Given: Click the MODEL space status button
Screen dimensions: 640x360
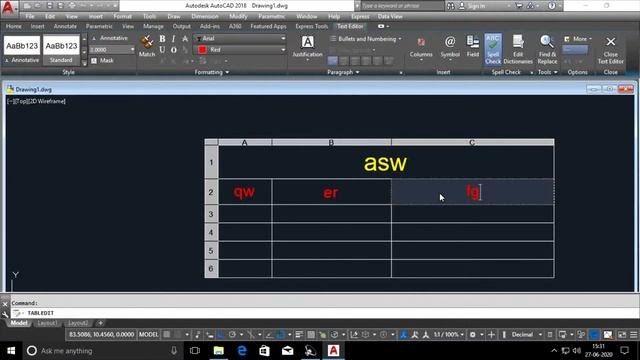Looking at the screenshot, I should click(148, 335).
